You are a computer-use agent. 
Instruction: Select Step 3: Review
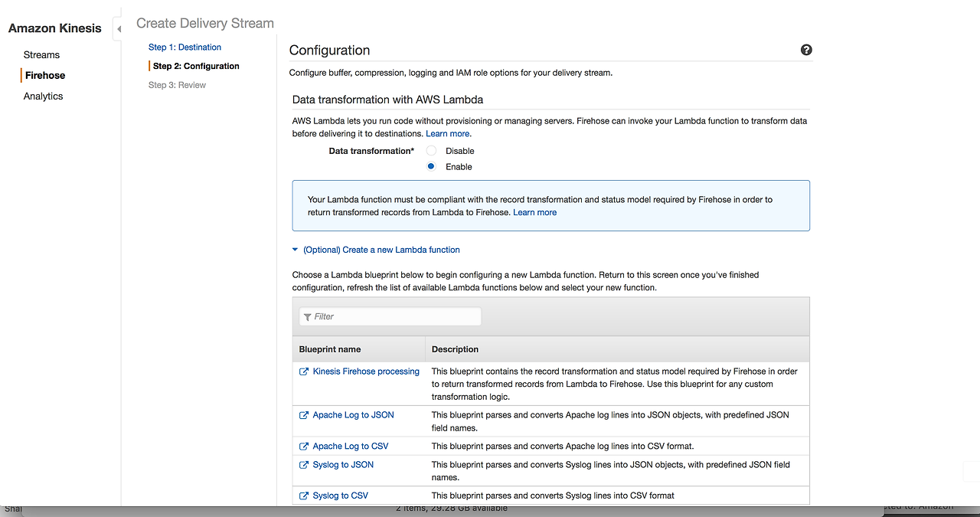pos(177,85)
